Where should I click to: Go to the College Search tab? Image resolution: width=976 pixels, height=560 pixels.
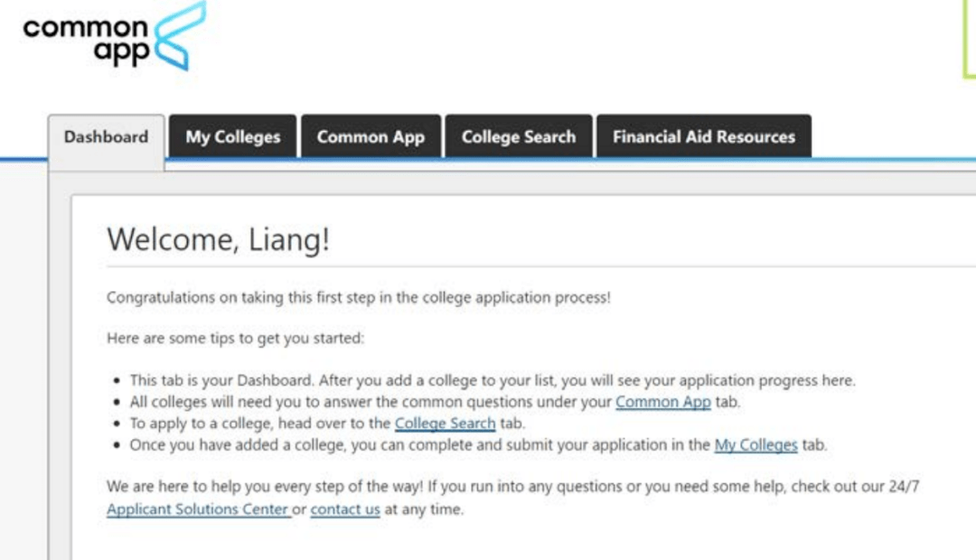point(519,137)
